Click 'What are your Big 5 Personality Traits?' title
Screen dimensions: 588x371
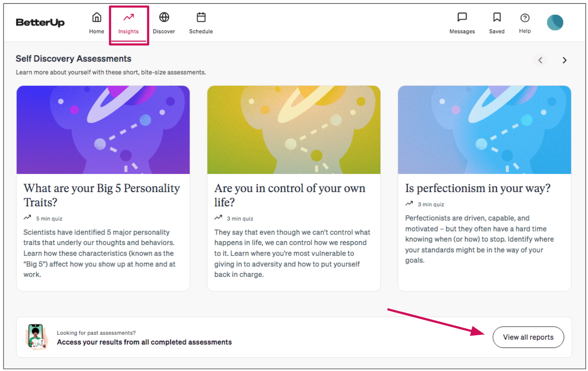(x=102, y=195)
